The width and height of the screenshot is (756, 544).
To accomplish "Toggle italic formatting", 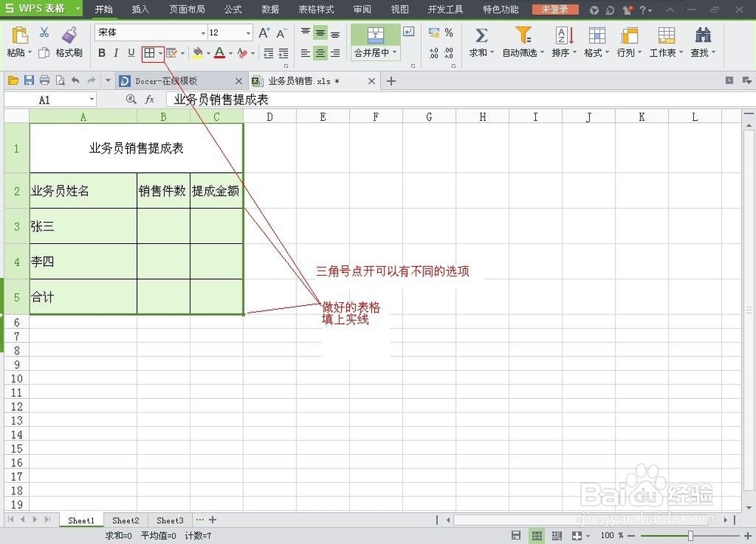I will (x=116, y=54).
